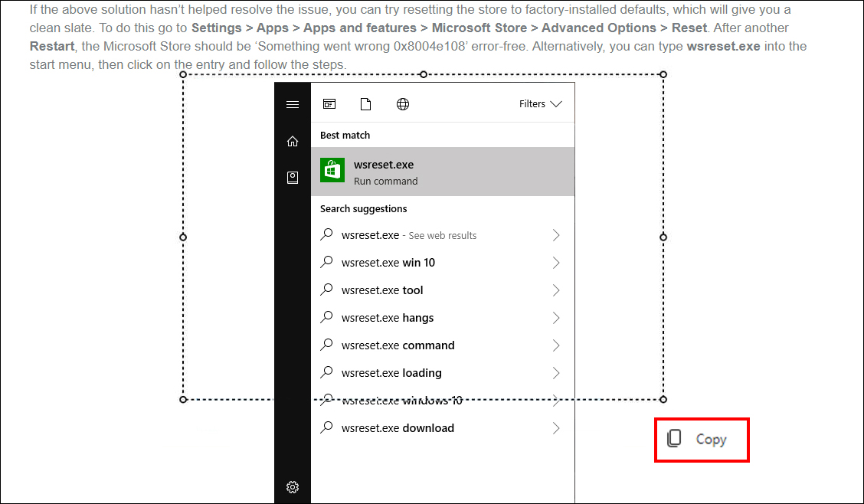
Task: Expand chevron beside 'wsreset.exe loading'
Action: pyautogui.click(x=556, y=373)
